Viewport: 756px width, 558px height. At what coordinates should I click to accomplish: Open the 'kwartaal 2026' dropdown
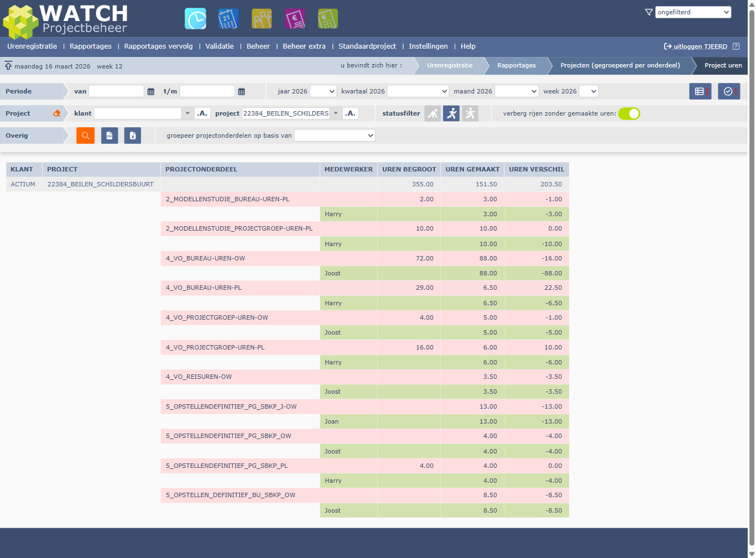coord(418,91)
